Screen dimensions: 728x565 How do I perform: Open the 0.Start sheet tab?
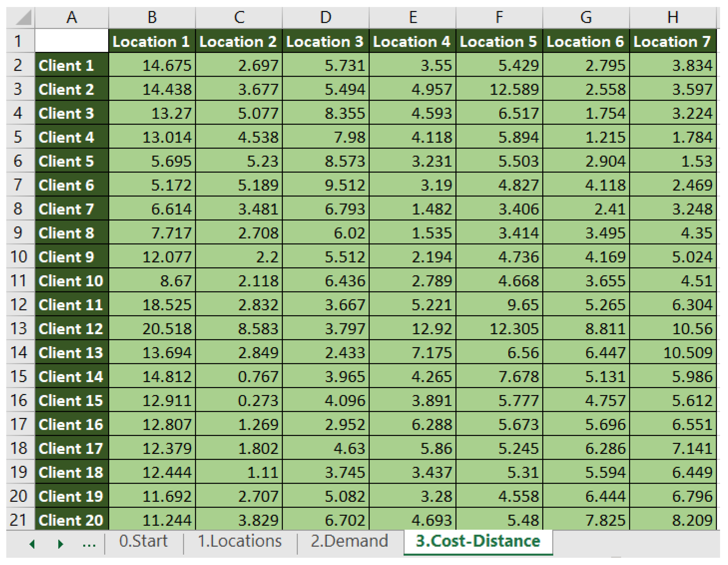(x=143, y=541)
